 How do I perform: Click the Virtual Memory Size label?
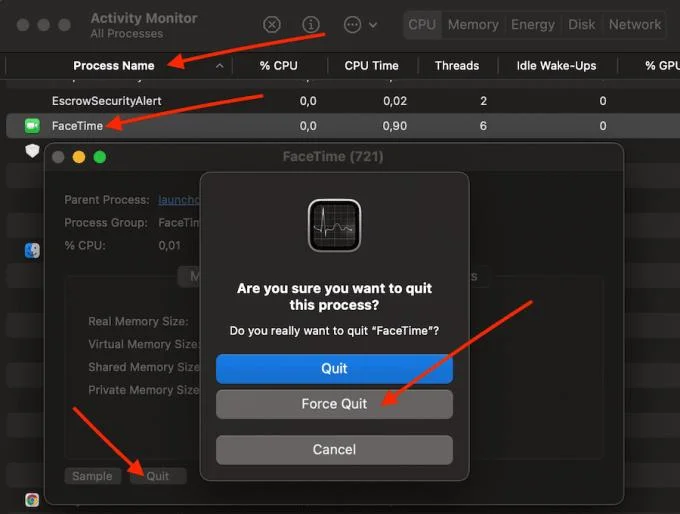coord(144,344)
